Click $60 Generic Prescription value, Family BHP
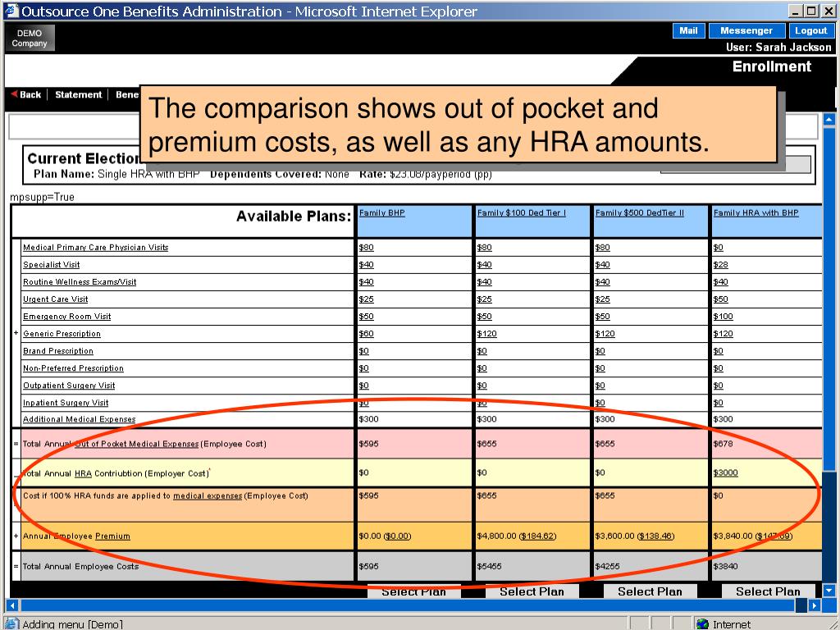This screenshot has height=630, width=840. point(367,334)
